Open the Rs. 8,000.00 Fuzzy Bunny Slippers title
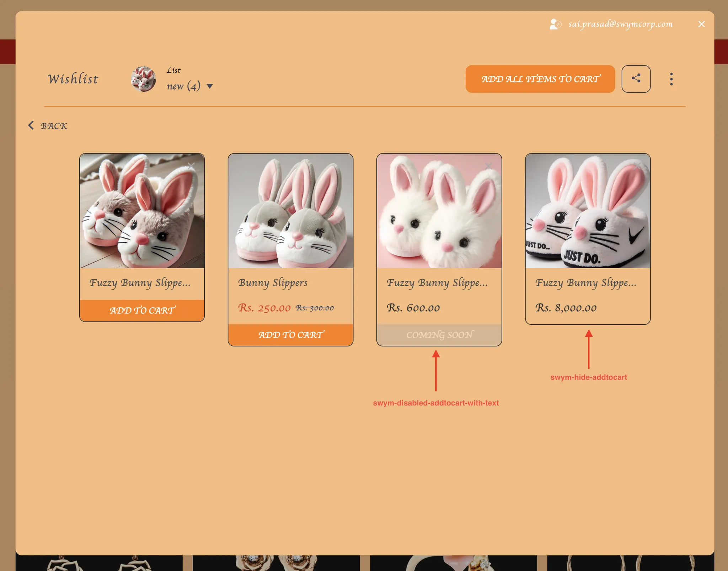Viewport: 728px width, 571px height. [x=585, y=283]
